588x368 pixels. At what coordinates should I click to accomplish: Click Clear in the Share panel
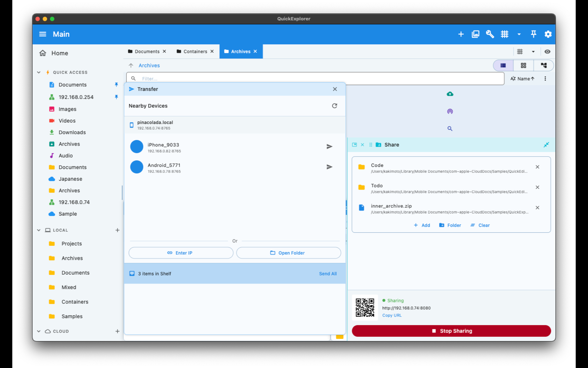(480, 225)
